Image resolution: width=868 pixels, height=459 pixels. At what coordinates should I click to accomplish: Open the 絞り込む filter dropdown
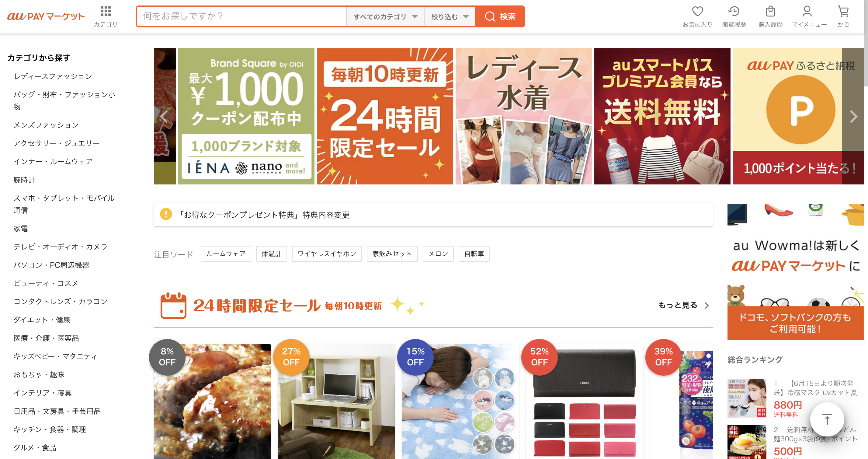[450, 16]
